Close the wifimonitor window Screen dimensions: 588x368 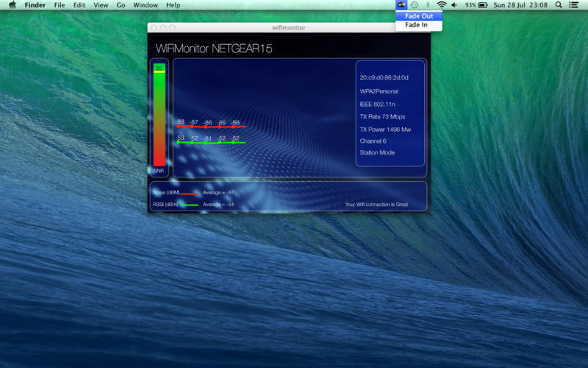click(154, 27)
